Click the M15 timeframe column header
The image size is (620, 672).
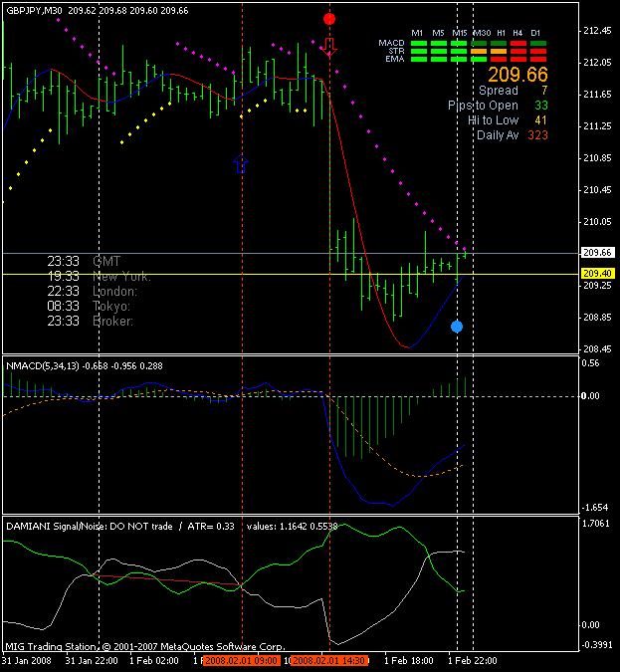click(x=460, y=33)
